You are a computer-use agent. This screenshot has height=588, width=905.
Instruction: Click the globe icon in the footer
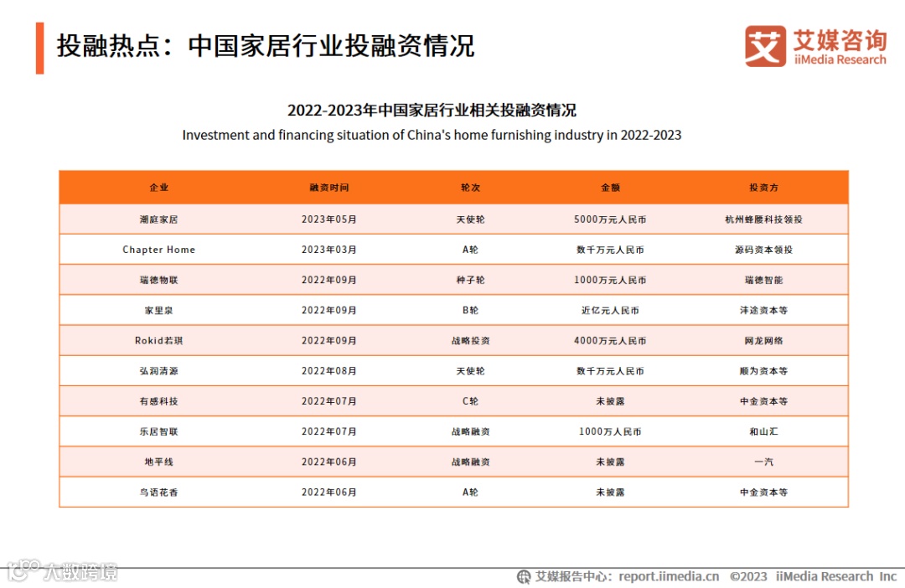524,576
